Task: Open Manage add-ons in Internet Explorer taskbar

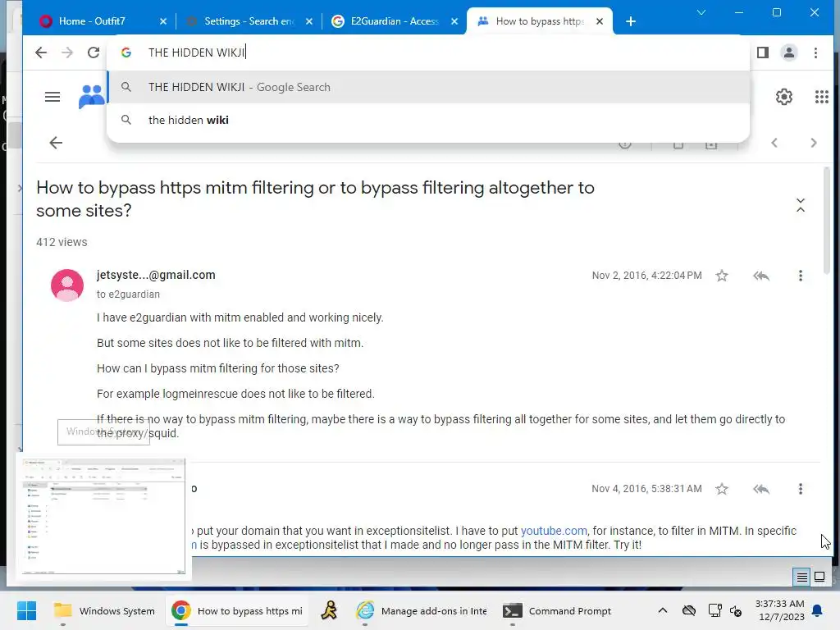Action: (x=422, y=610)
